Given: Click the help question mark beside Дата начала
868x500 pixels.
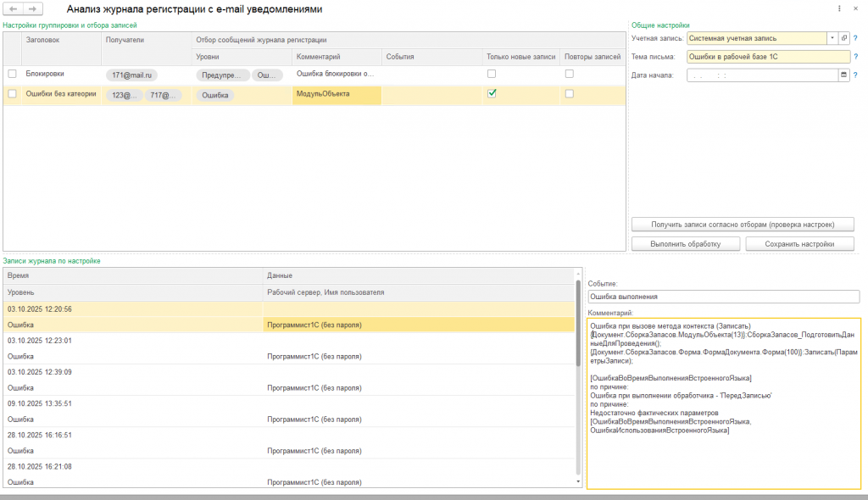Looking at the screenshot, I should [x=855, y=75].
